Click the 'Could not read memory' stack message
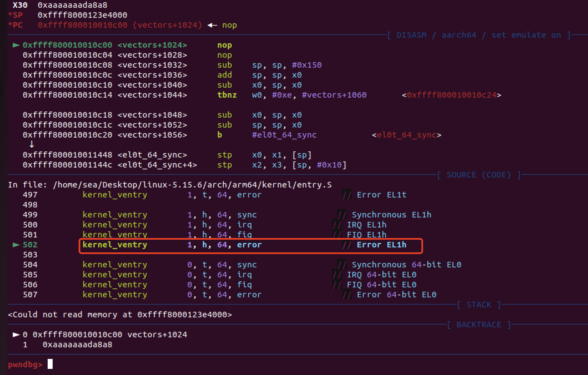 (x=120, y=315)
